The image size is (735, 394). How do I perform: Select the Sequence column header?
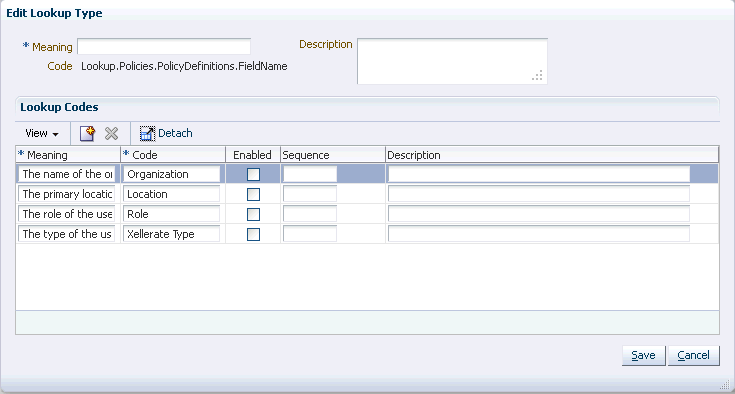pos(333,155)
